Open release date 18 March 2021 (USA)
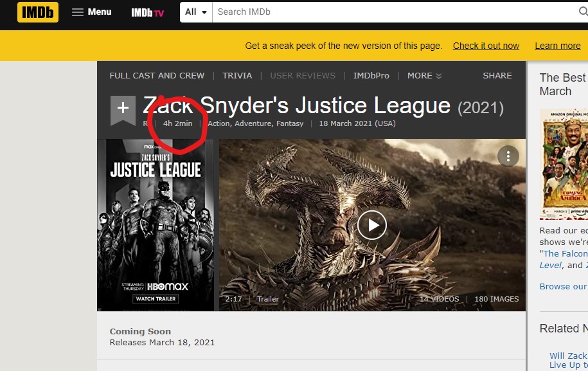The image size is (588, 371). [357, 123]
